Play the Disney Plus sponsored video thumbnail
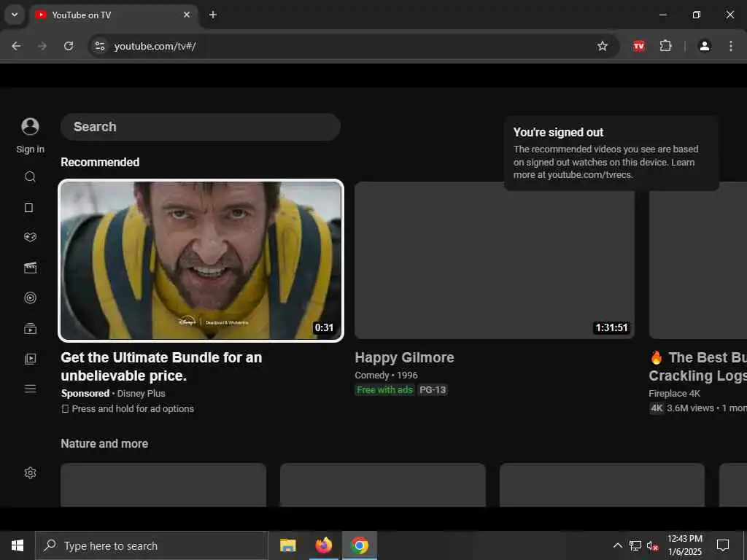Screen dimensions: 747x560 (x=201, y=260)
